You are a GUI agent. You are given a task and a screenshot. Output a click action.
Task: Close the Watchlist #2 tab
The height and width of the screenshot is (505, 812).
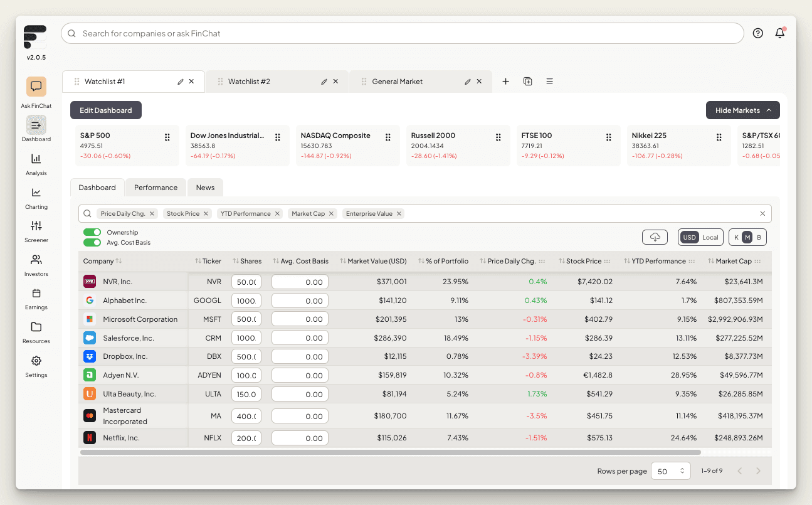click(x=335, y=82)
